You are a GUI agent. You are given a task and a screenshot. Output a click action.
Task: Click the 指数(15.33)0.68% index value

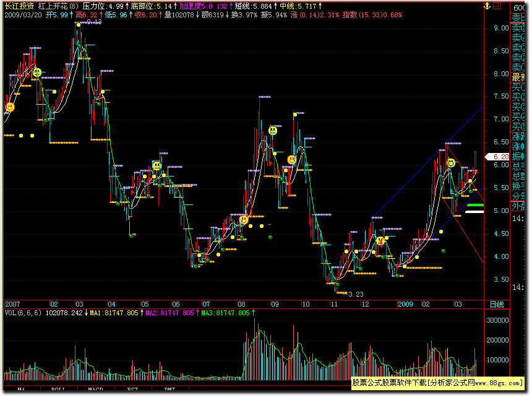(x=372, y=15)
